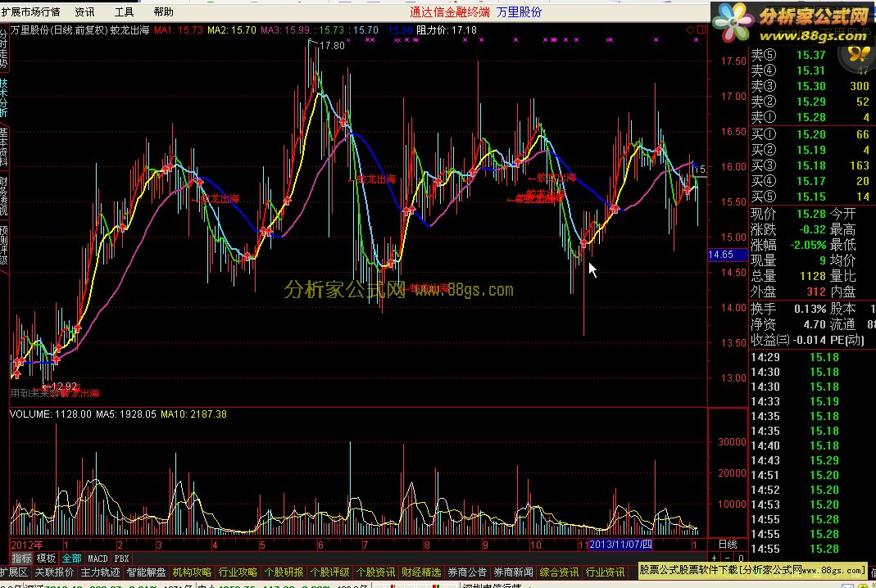The height and width of the screenshot is (588, 876).
Task: Select the 指标 tab
Action: [21, 558]
